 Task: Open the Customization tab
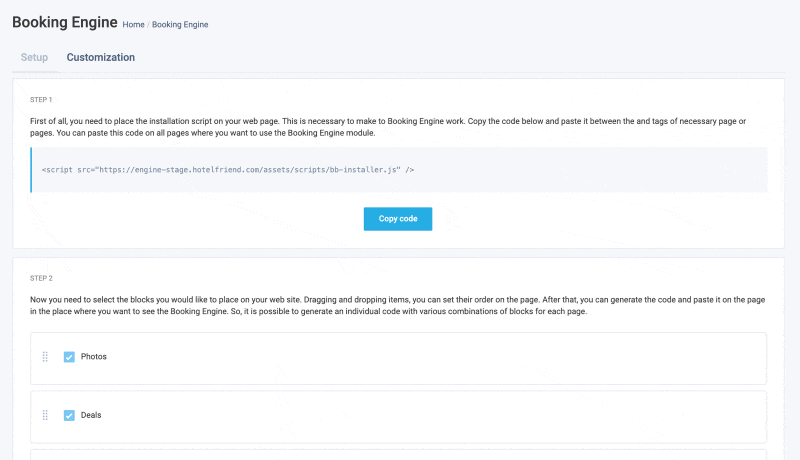101,57
